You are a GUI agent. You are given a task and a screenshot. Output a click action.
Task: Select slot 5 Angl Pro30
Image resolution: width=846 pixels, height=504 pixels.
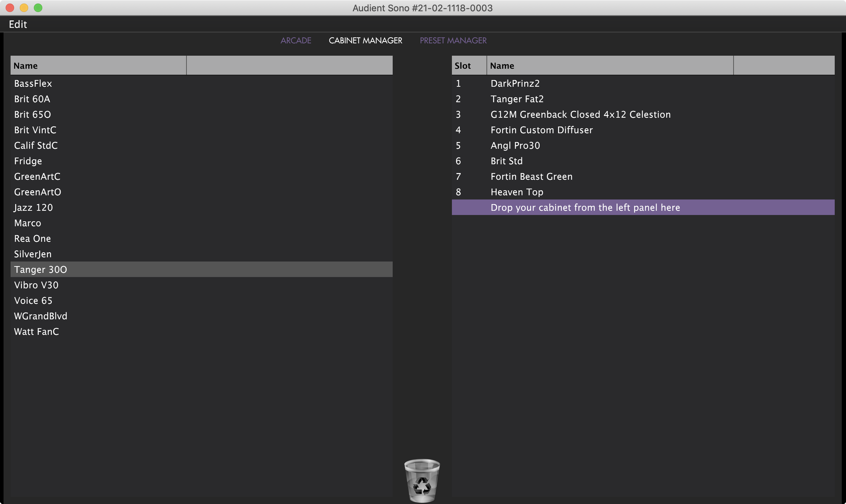click(x=643, y=146)
